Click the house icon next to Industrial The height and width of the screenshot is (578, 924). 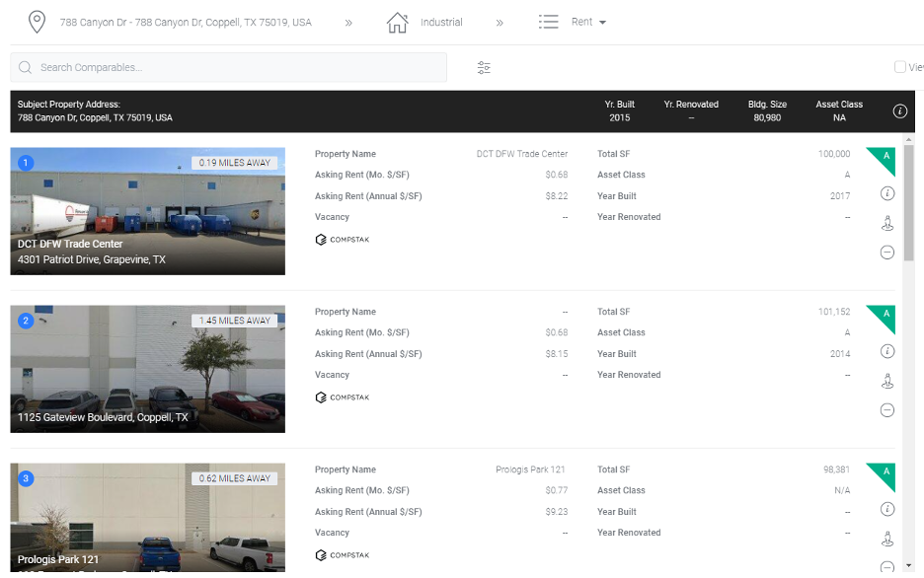click(x=397, y=23)
